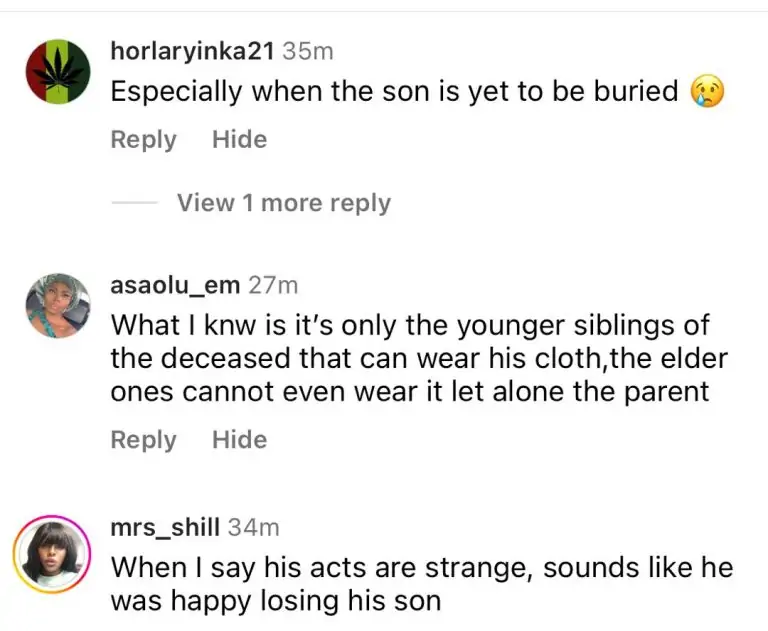Reply to asaolu_em's comment
Screen dimensions: 768x631
tap(143, 440)
